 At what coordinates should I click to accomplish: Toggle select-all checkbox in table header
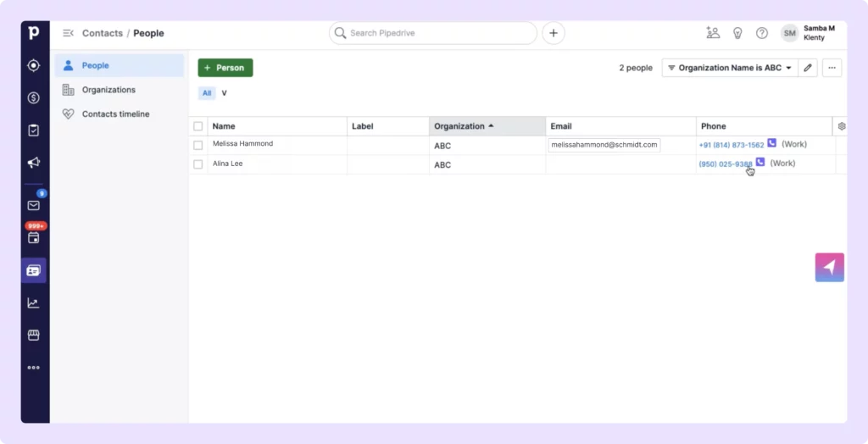tap(198, 126)
